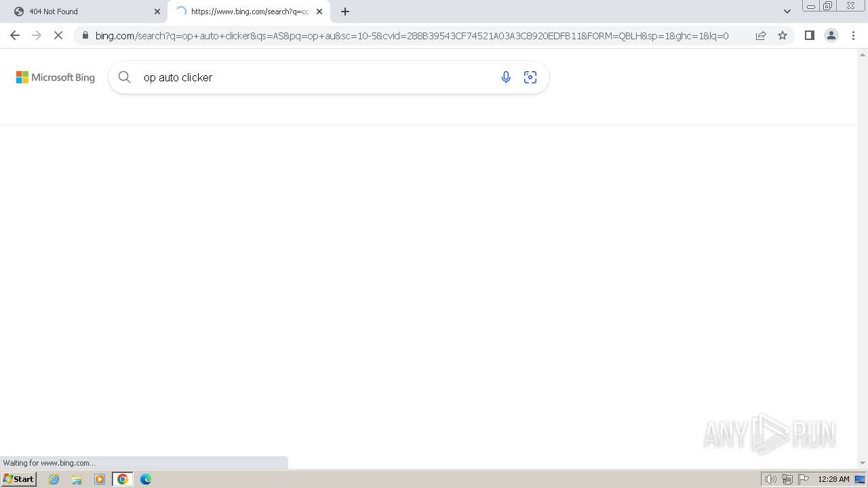
Task: Search by voice using the microphone icon
Action: coord(506,77)
